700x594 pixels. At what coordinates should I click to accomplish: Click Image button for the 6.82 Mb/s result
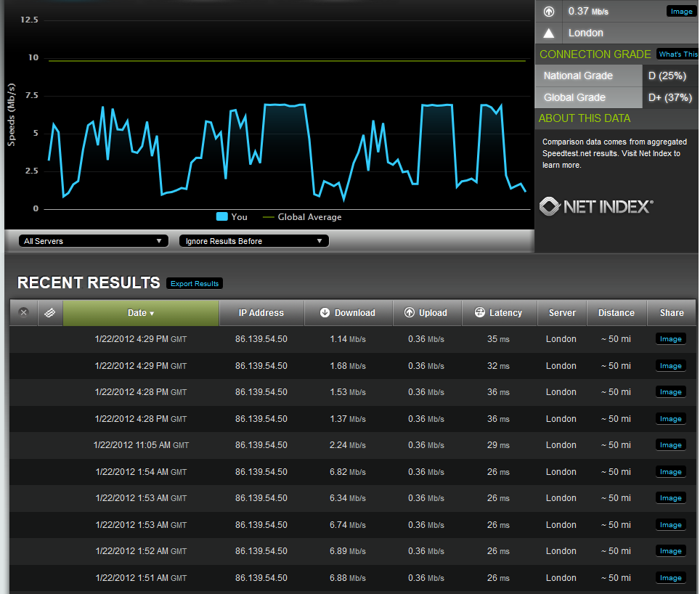[x=670, y=472]
